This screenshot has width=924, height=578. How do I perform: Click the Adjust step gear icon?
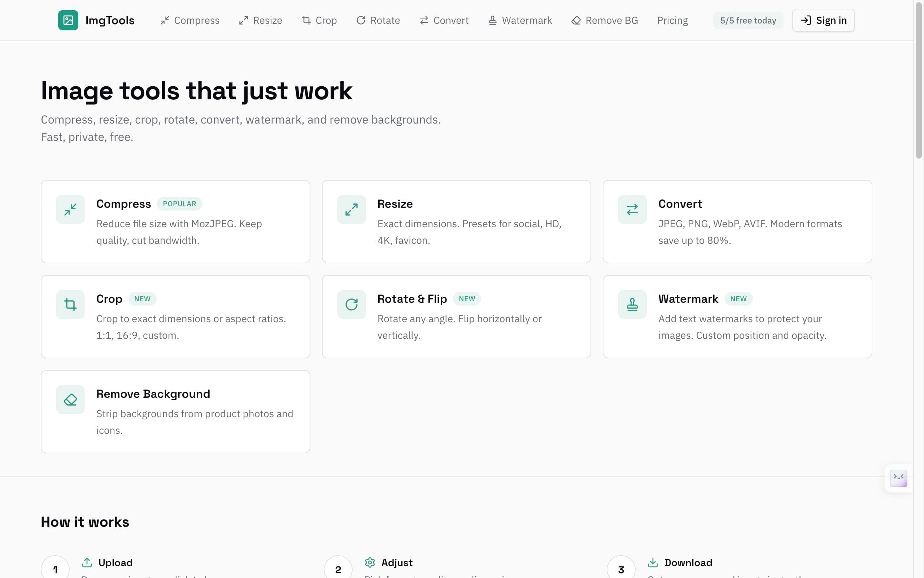pyautogui.click(x=370, y=562)
